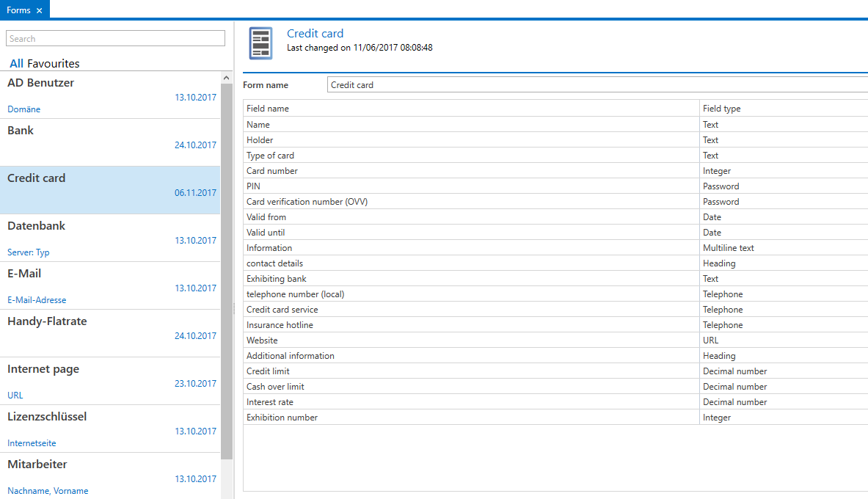The height and width of the screenshot is (499, 868).
Task: Select the Internet page form
Action: tap(110, 381)
